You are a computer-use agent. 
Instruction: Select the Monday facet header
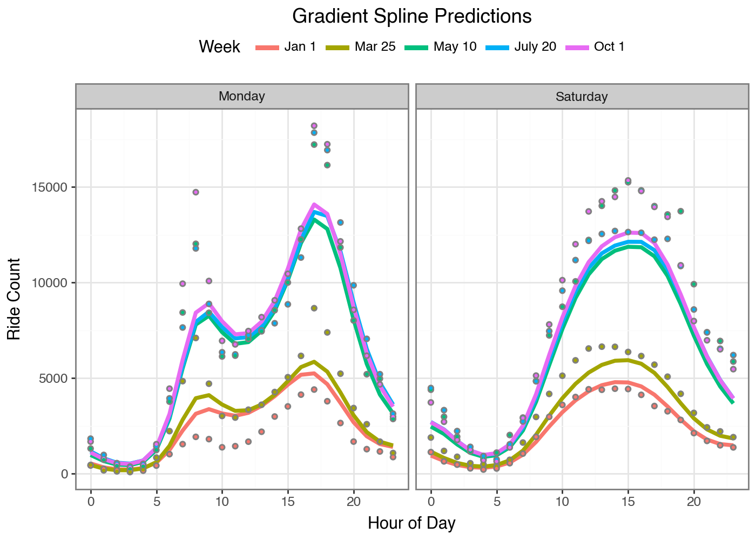point(242,97)
